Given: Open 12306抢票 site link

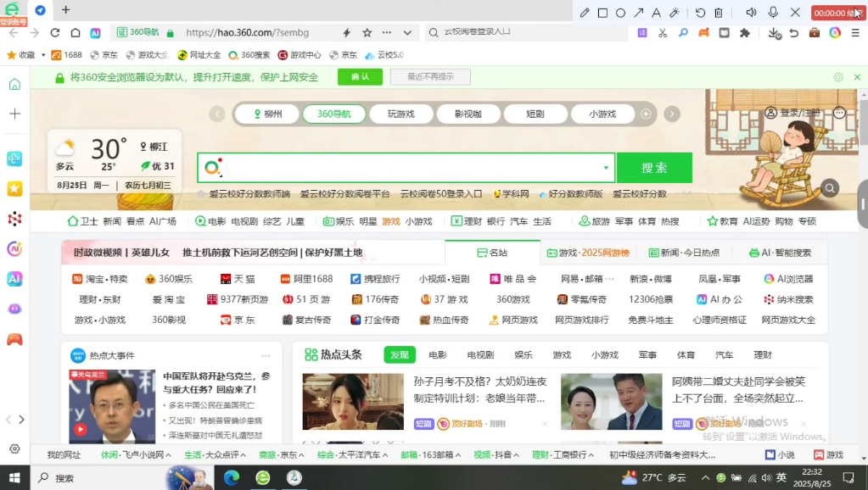Looking at the screenshot, I should (651, 299).
